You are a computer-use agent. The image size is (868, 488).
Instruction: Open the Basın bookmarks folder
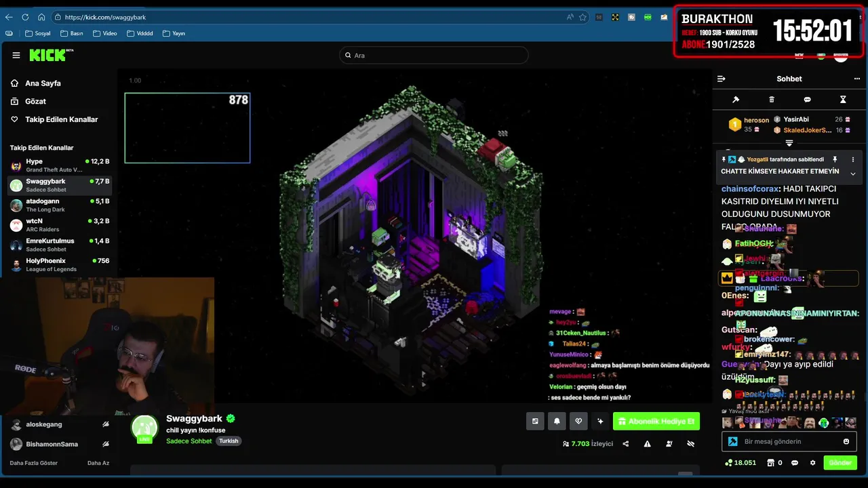72,33
